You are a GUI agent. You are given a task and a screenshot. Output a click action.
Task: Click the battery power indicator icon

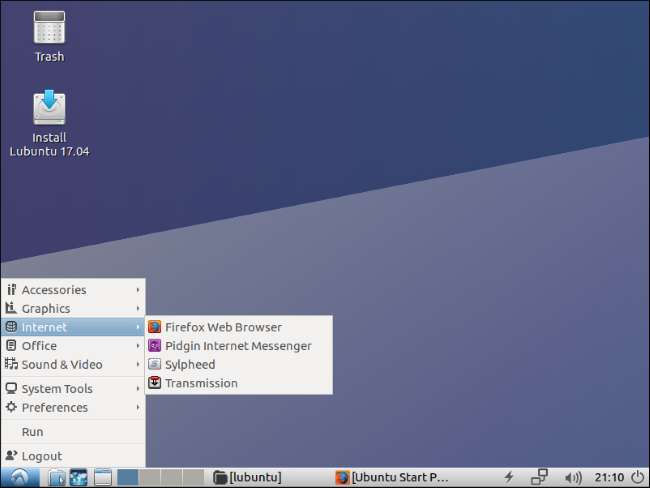(509, 477)
